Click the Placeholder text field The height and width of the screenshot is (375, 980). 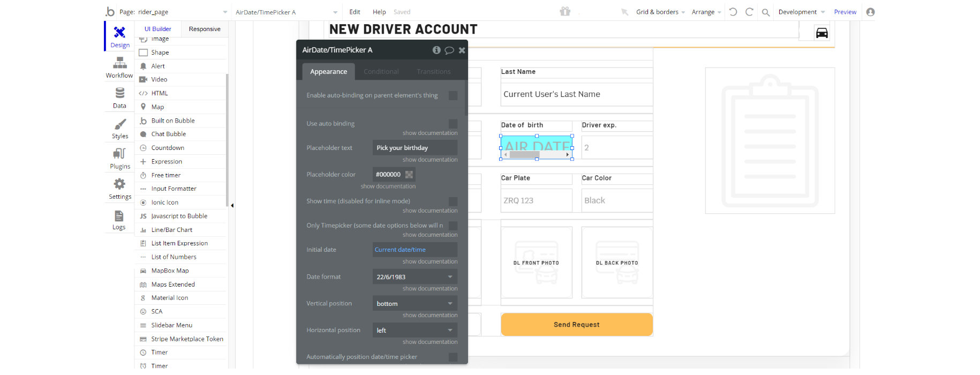415,148
